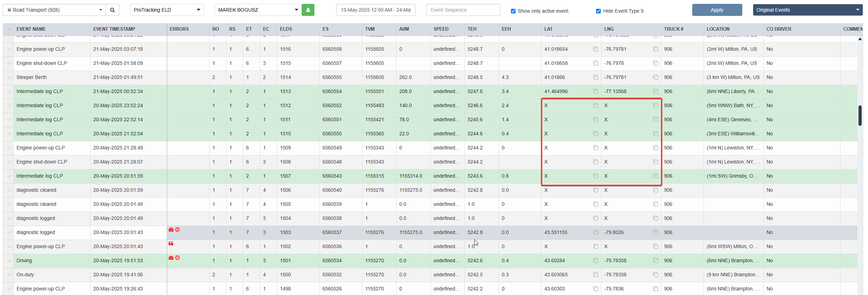Copy longitude -79.78358 in Driving row
The image size is (868, 295).
(x=655, y=260)
